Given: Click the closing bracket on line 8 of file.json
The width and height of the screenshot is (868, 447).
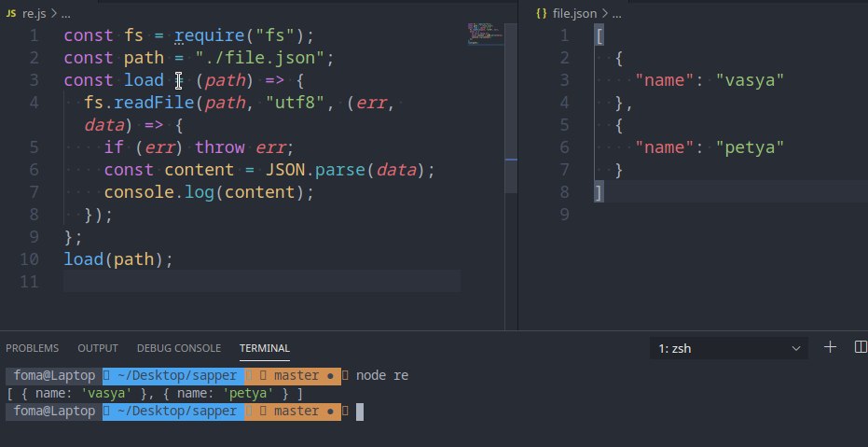Looking at the screenshot, I should [x=599, y=192].
